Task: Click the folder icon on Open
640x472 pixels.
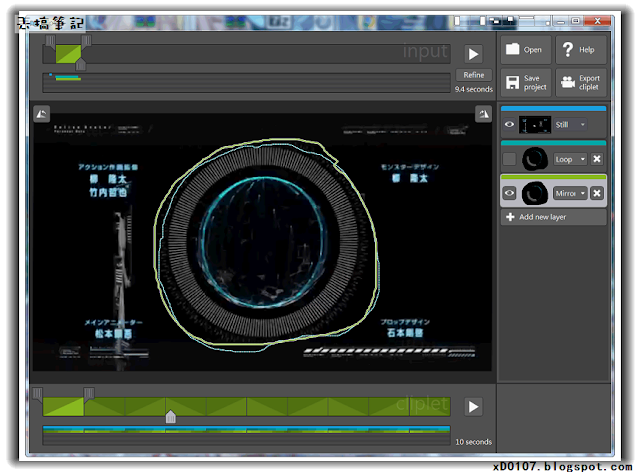Action: point(512,49)
